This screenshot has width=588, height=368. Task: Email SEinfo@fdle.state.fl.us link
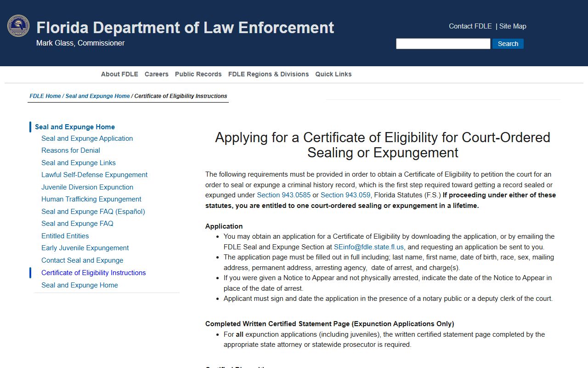369,247
